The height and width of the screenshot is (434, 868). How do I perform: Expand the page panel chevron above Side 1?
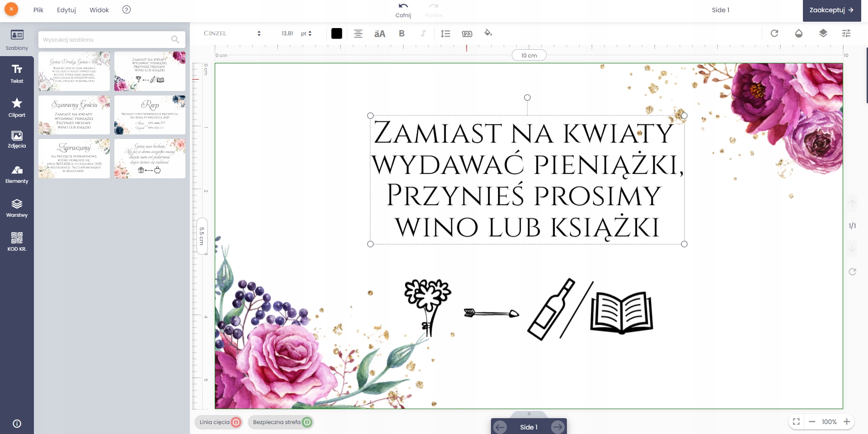coord(529,414)
